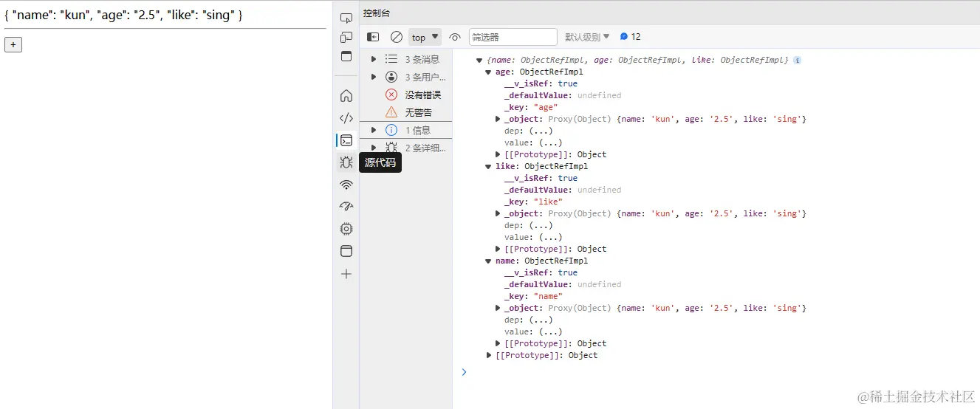Invoke dep (...) getter under name
Image resolution: width=980 pixels, height=409 pixels.
(541, 320)
